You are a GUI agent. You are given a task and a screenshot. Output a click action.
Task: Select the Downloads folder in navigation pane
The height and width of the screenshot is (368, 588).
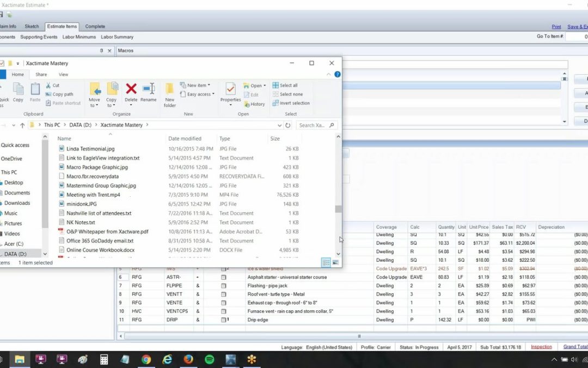(x=17, y=203)
